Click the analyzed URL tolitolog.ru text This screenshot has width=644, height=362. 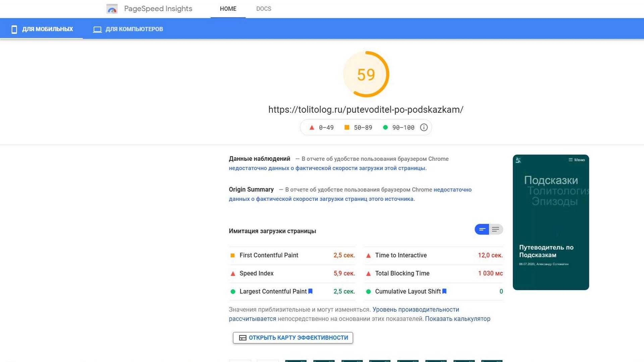coord(366,110)
